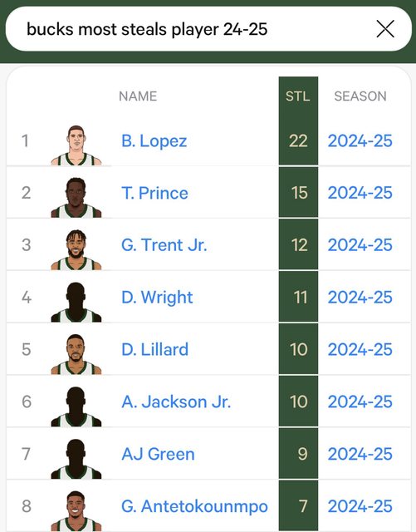This screenshot has width=416, height=532.
Task: Open B. Lopez player link
Action: point(154,140)
